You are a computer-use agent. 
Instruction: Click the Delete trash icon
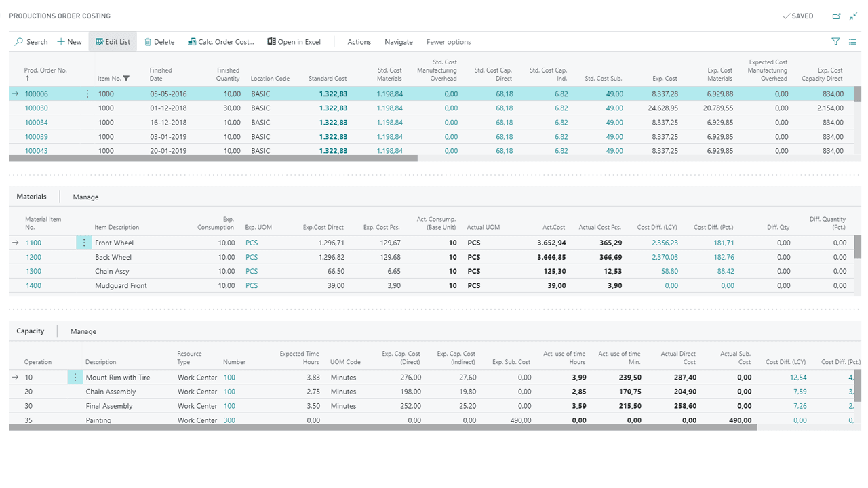[x=148, y=42]
